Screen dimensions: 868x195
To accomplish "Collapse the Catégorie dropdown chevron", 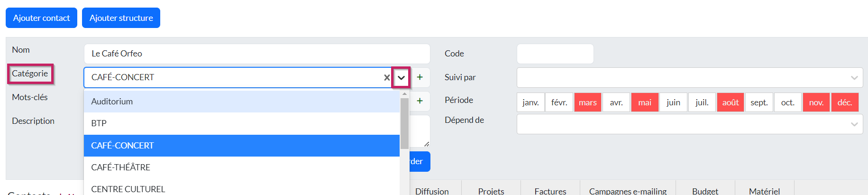I will [x=401, y=77].
